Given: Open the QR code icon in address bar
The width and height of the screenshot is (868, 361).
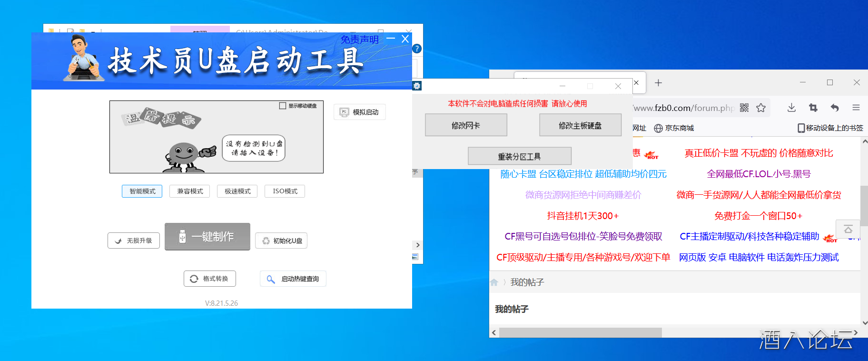Looking at the screenshot, I should 744,108.
